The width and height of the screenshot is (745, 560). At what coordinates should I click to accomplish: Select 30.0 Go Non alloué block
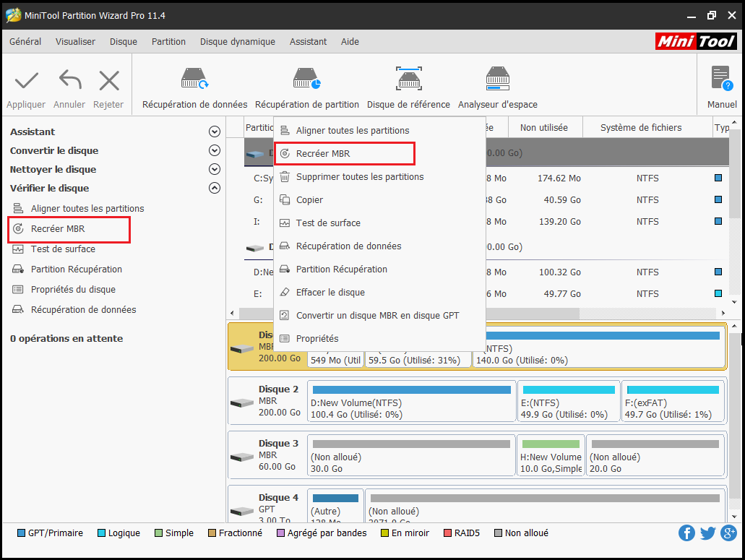[x=411, y=457]
